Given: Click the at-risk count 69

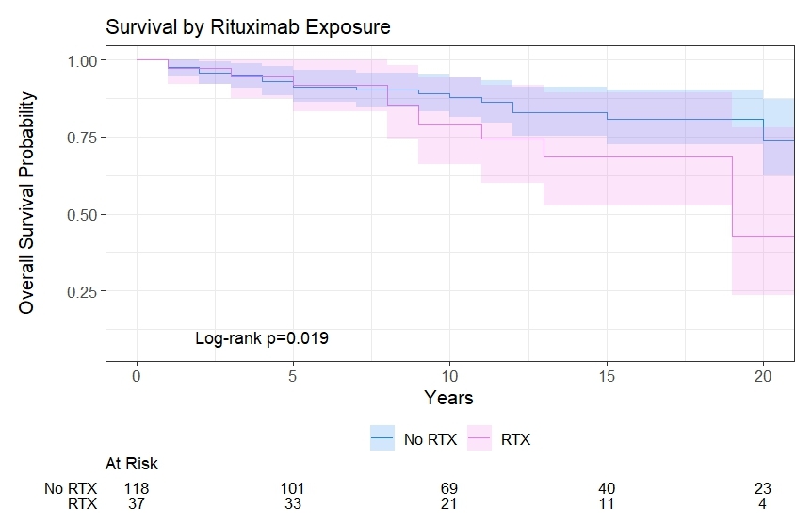Looking at the screenshot, I should (x=448, y=488).
